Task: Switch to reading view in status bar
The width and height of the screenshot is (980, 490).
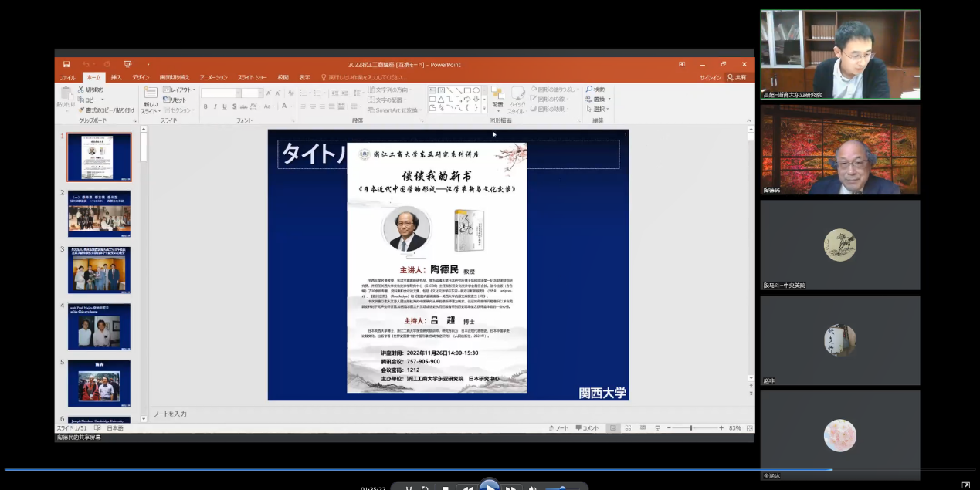Action: [643, 427]
